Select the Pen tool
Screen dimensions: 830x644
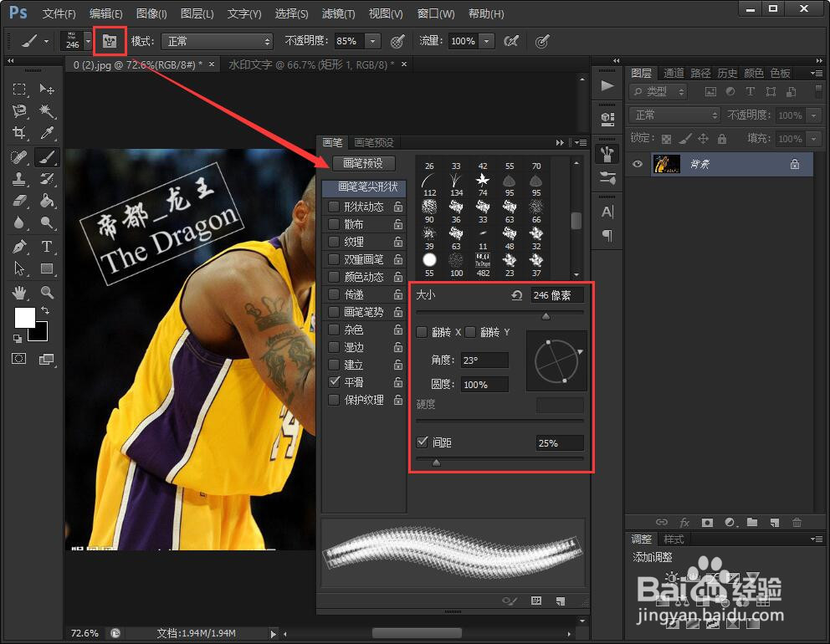[19, 247]
